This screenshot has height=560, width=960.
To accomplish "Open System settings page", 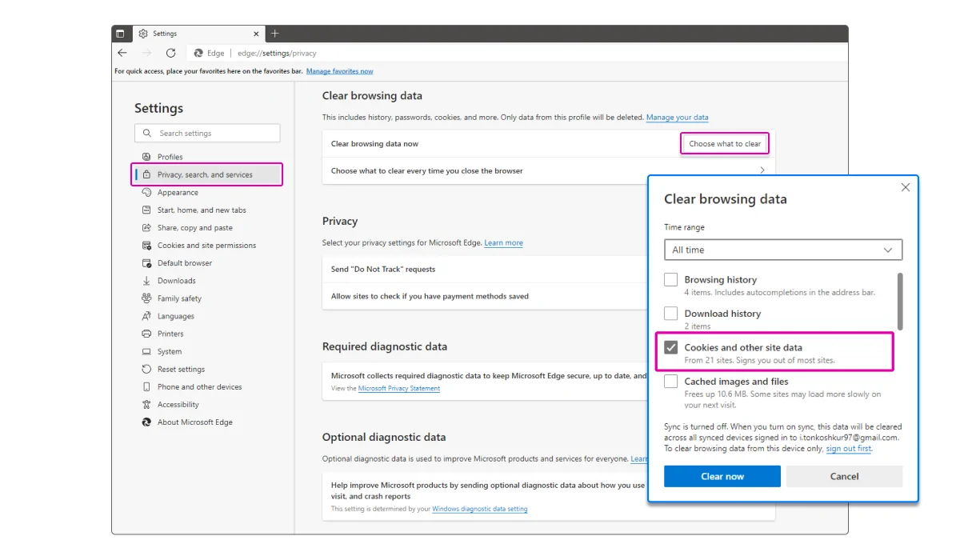I will point(170,351).
